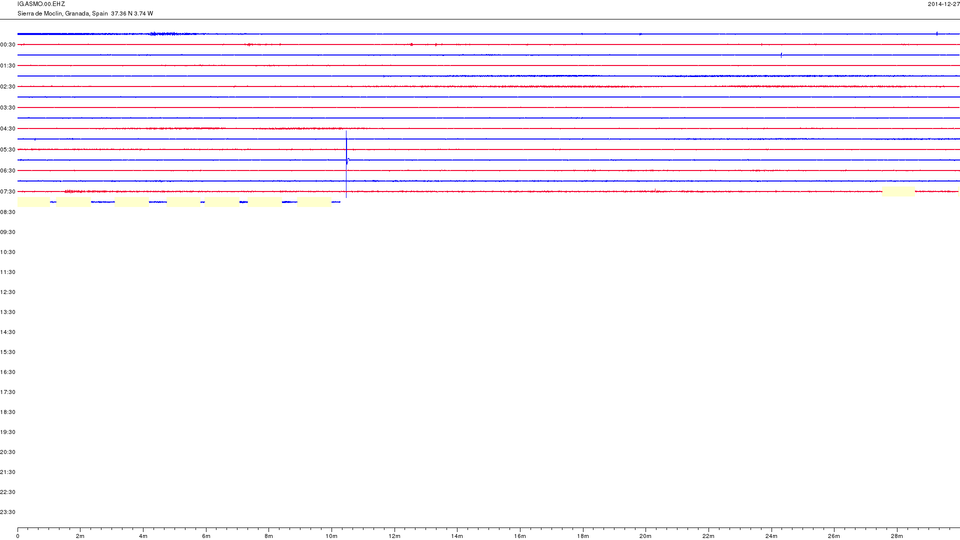
Task: Choose the 10:30 time row label
Action: 7,252
